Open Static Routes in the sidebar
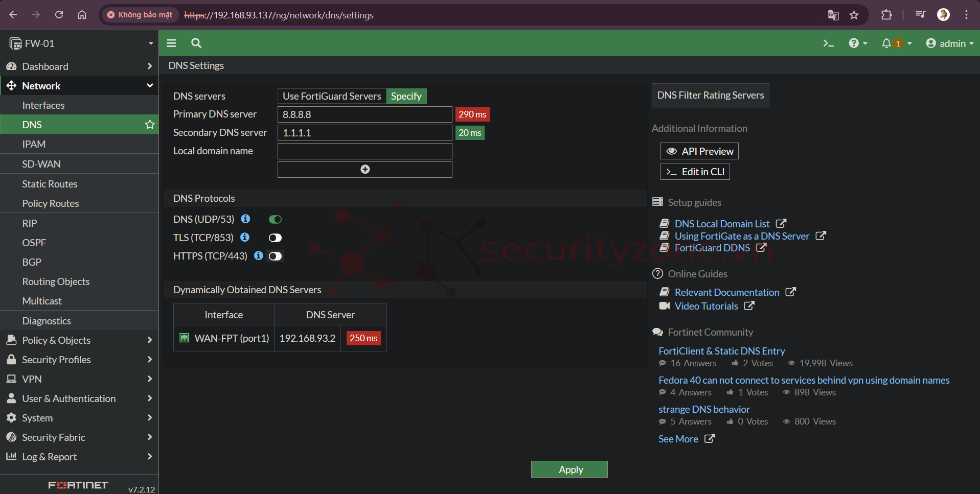Image resolution: width=980 pixels, height=494 pixels. 50,184
